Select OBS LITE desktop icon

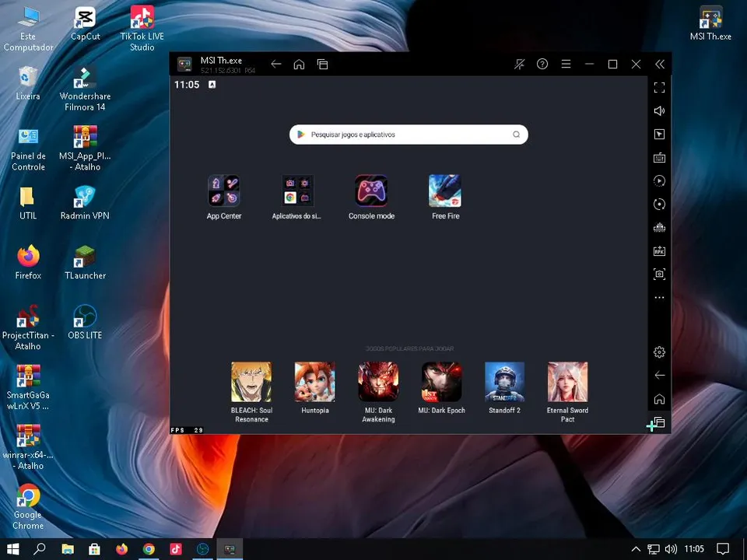[85, 322]
